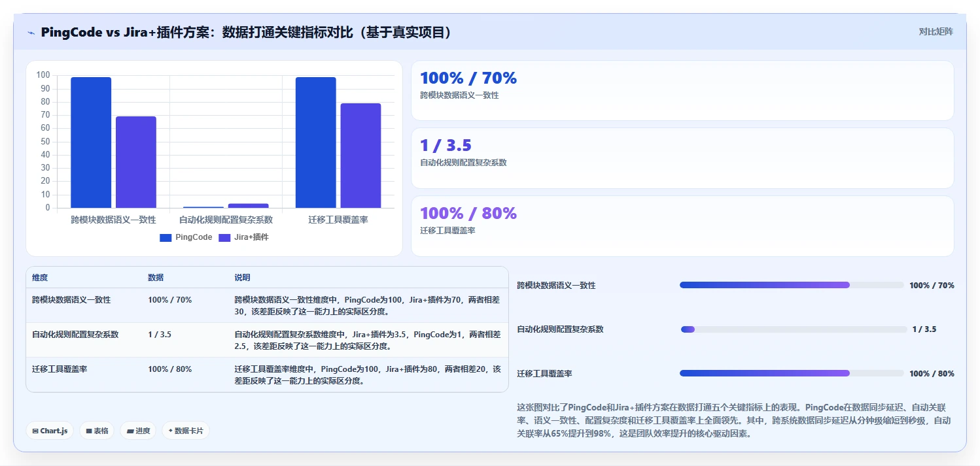
Task: Click the 数据 table column header
Action: click(156, 278)
